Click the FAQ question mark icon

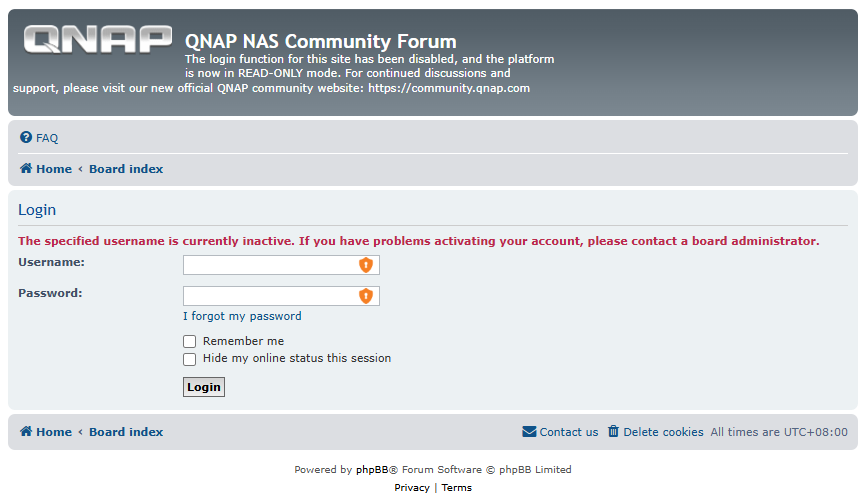pos(26,137)
